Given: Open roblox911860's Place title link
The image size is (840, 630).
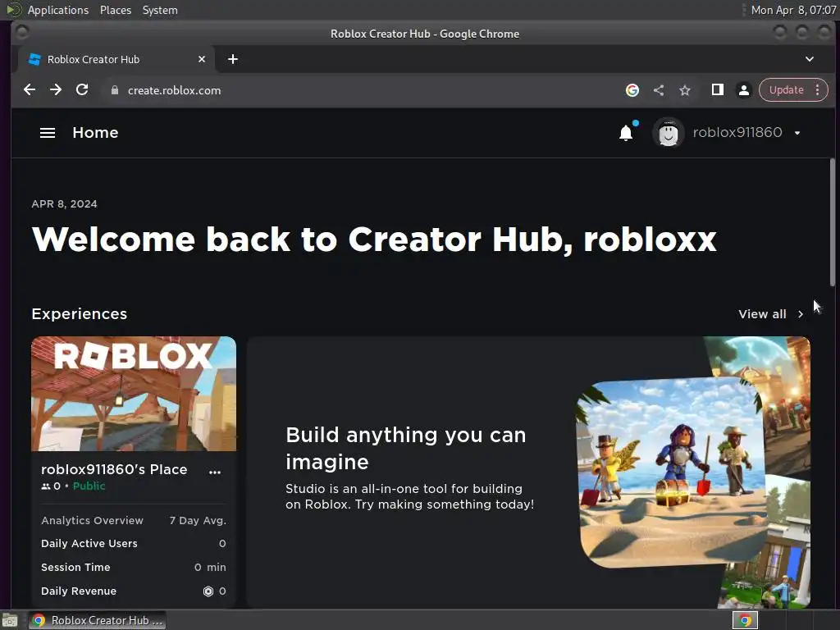Looking at the screenshot, I should pos(114,469).
